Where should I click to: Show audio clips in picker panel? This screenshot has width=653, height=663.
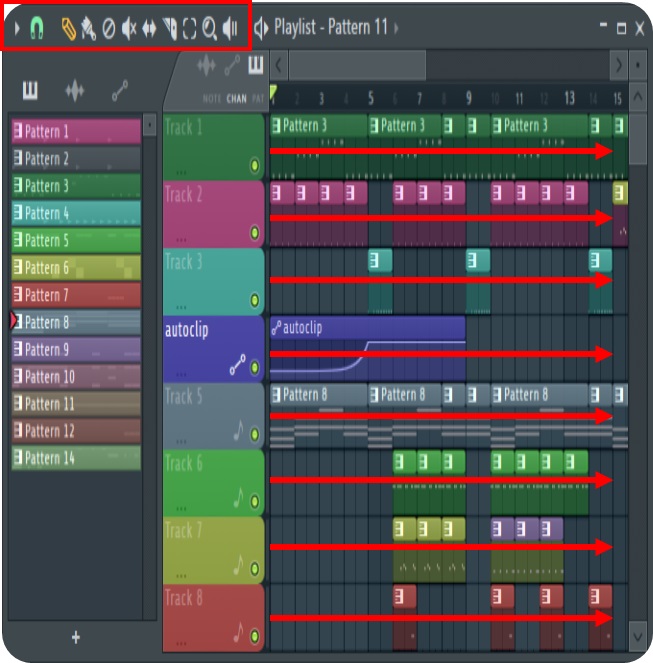pyautogui.click(x=74, y=90)
